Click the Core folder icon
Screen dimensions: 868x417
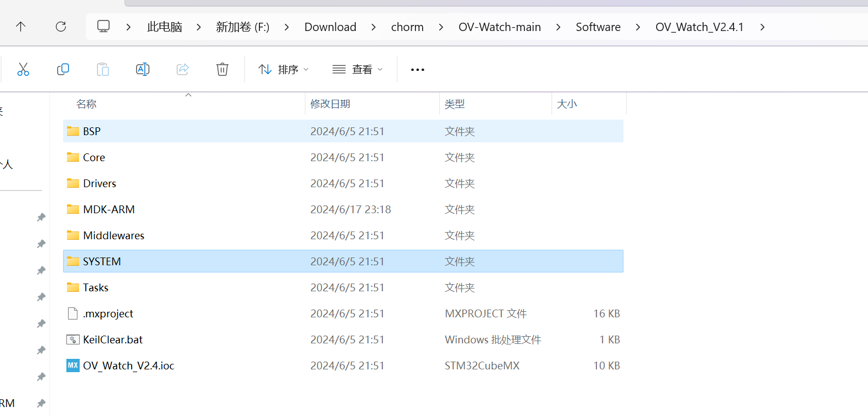(73, 157)
